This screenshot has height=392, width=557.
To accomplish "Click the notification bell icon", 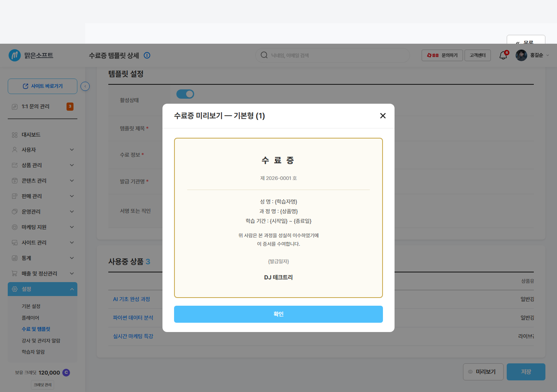I will tap(503, 55).
